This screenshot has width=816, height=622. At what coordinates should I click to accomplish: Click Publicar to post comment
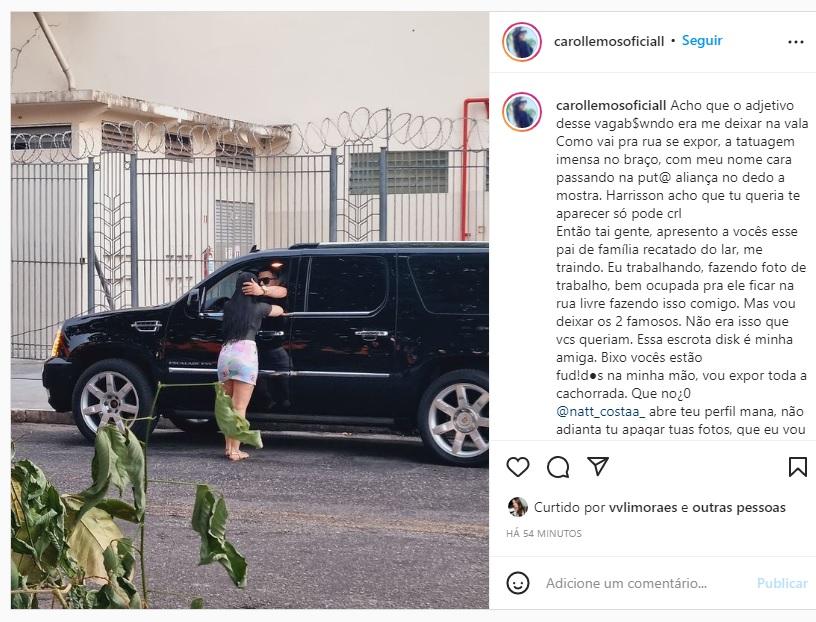coord(782,583)
